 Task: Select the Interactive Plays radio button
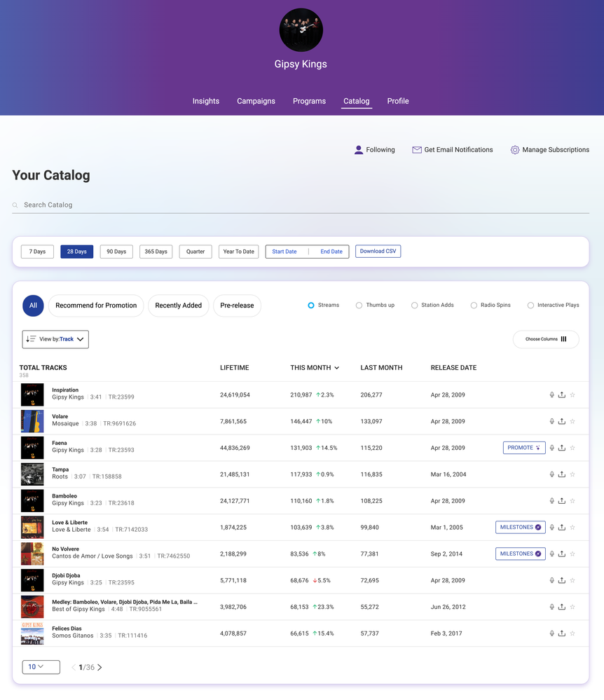tap(530, 306)
